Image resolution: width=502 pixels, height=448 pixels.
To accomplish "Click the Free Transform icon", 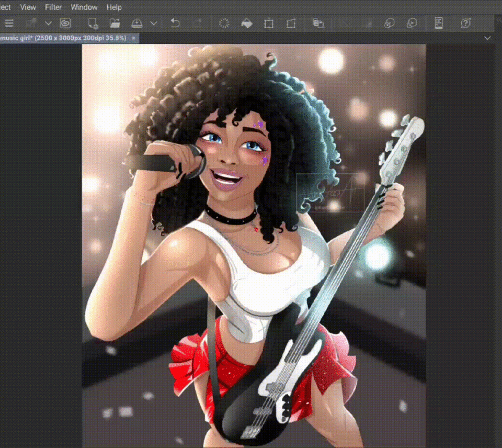I will tap(291, 23).
